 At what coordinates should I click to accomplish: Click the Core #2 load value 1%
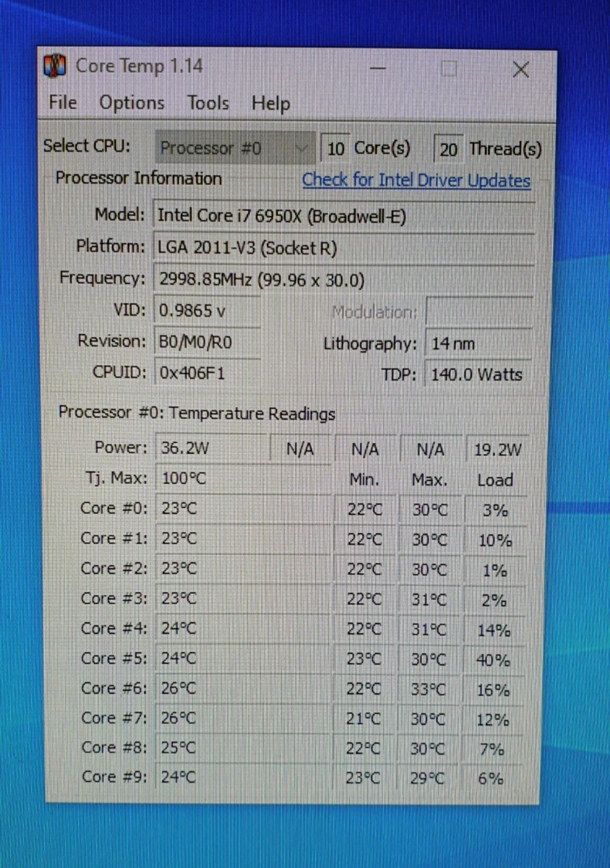(495, 570)
